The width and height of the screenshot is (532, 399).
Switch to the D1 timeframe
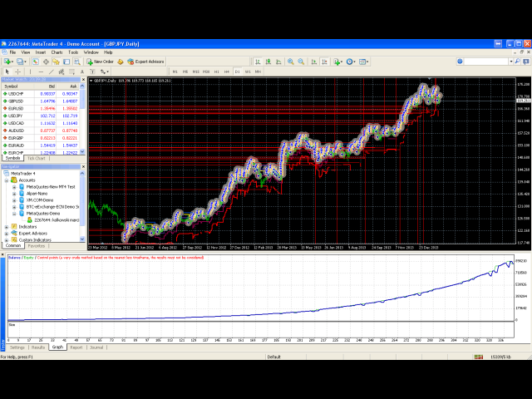coord(237,71)
